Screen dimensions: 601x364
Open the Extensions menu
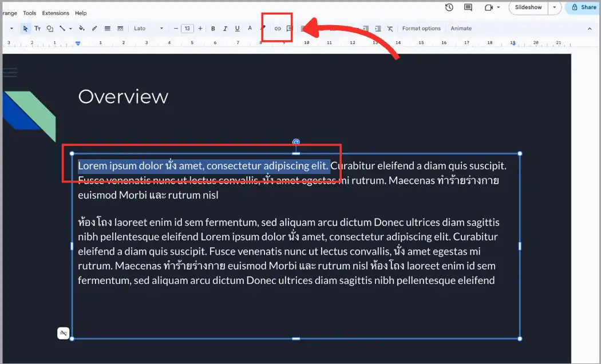[56, 13]
